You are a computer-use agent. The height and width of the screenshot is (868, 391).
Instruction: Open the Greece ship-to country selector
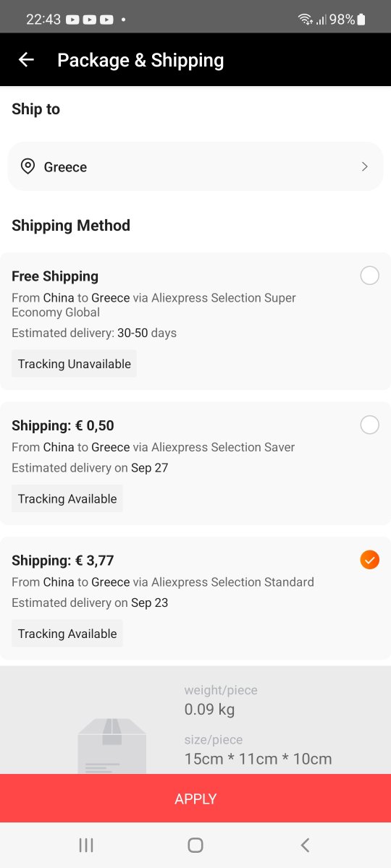pos(195,166)
